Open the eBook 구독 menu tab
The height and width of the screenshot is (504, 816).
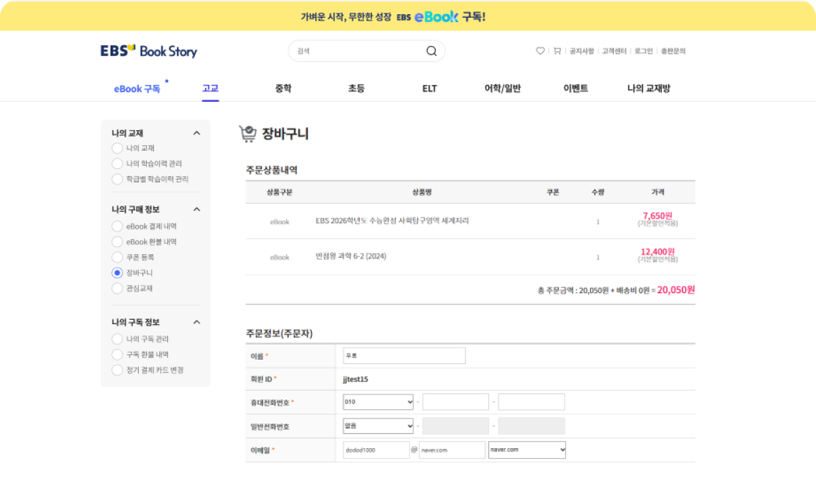point(137,89)
